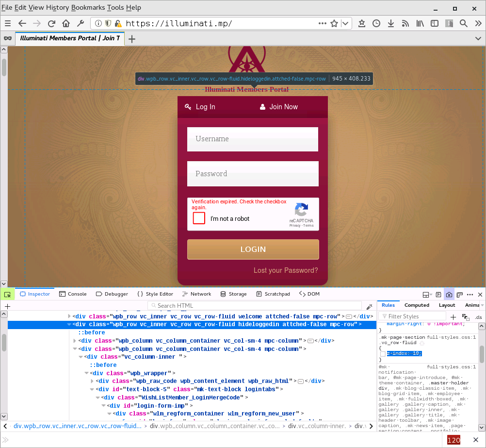Take a screenshot with camera icon

click(x=449, y=295)
